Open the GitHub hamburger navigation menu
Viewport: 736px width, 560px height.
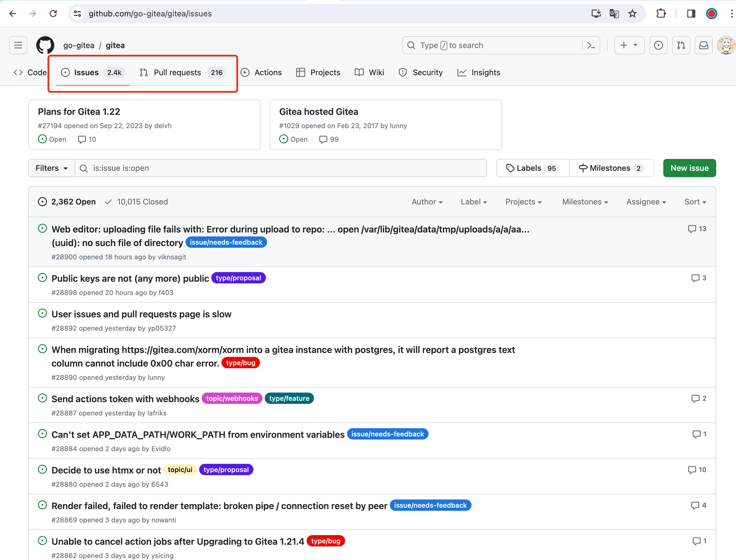[18, 45]
